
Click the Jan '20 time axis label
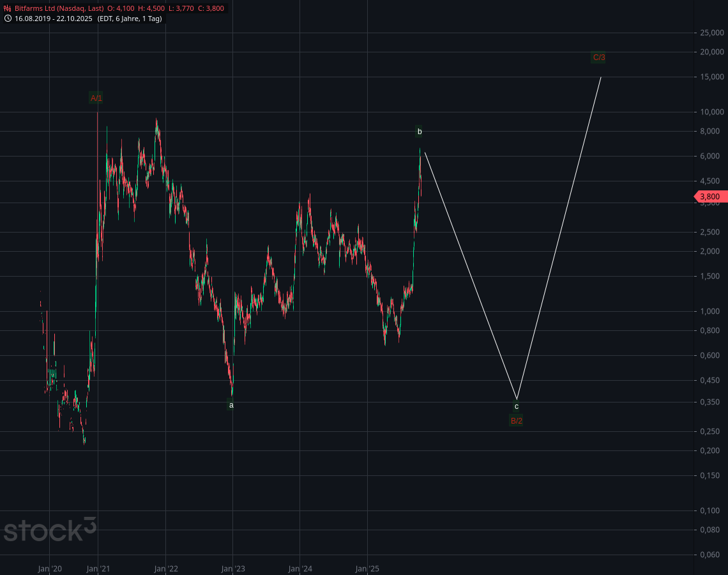pos(49,569)
